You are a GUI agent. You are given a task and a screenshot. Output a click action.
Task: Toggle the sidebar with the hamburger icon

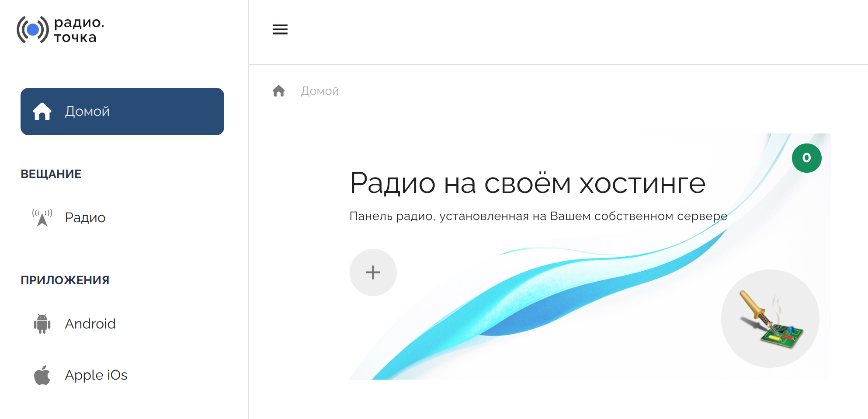[280, 29]
